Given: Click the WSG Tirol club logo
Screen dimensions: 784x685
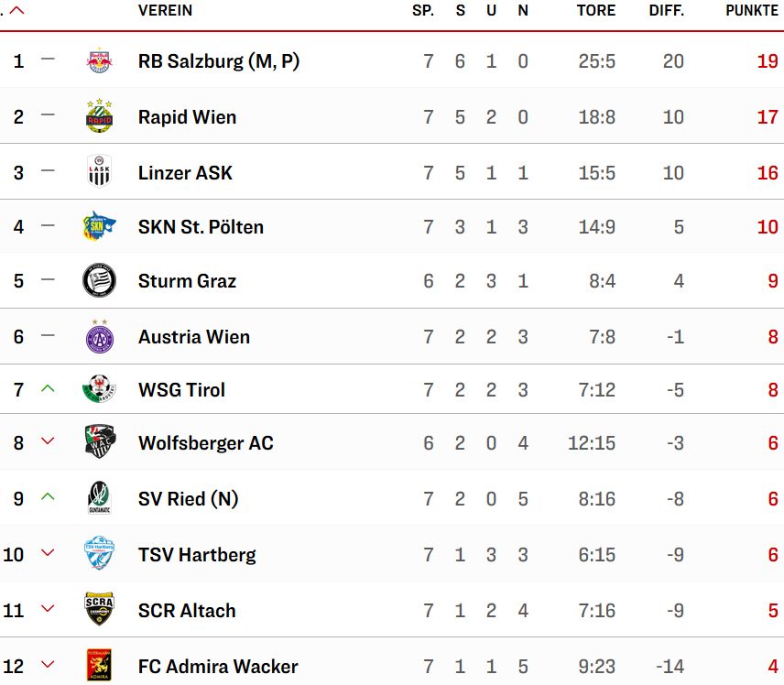Looking at the screenshot, I should pyautogui.click(x=99, y=389).
